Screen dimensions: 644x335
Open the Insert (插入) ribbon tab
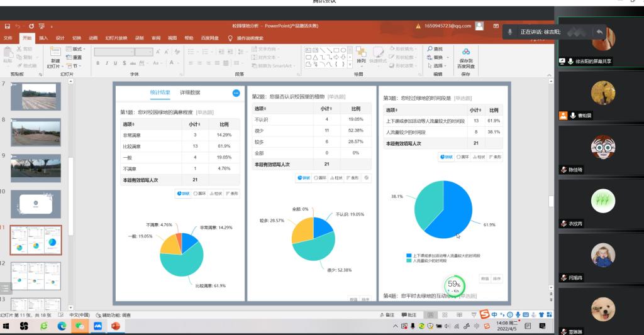tap(43, 38)
